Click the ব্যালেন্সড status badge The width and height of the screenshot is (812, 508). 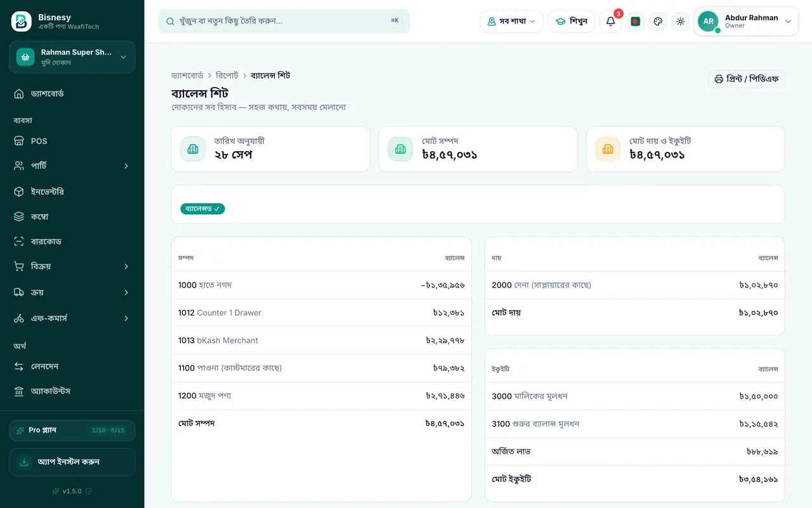[x=202, y=209]
